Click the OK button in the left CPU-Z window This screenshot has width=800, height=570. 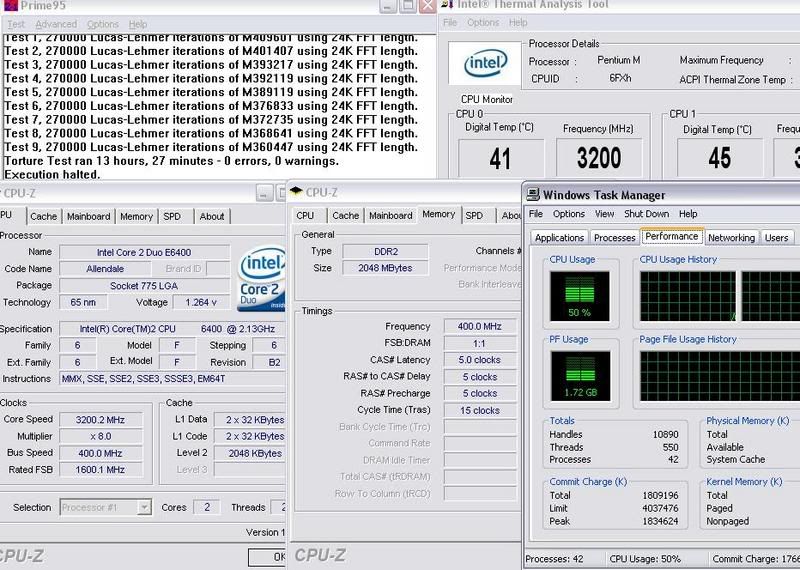[267, 557]
